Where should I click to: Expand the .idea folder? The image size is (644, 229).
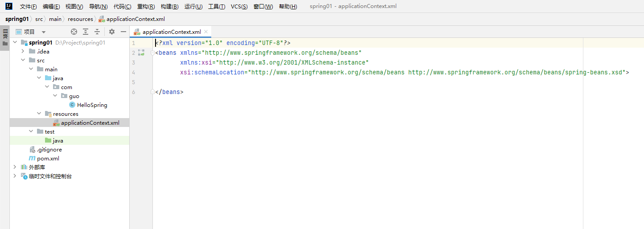point(23,52)
